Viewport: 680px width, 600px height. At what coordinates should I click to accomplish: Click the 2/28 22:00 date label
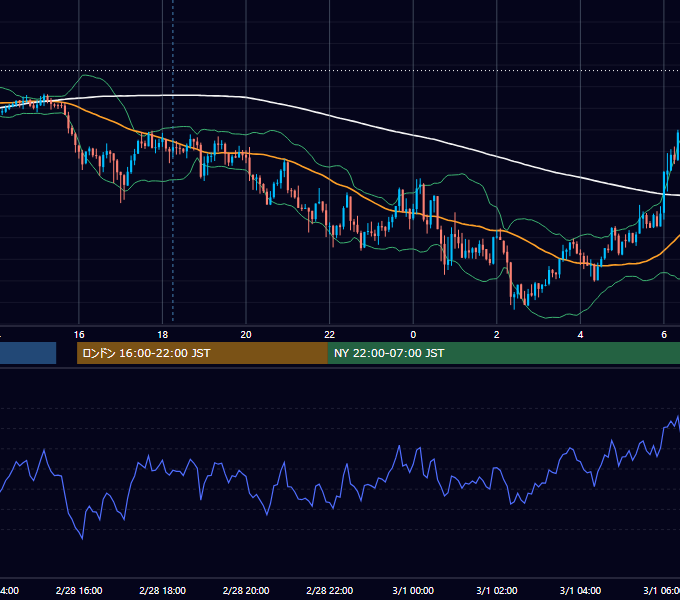tap(330, 590)
